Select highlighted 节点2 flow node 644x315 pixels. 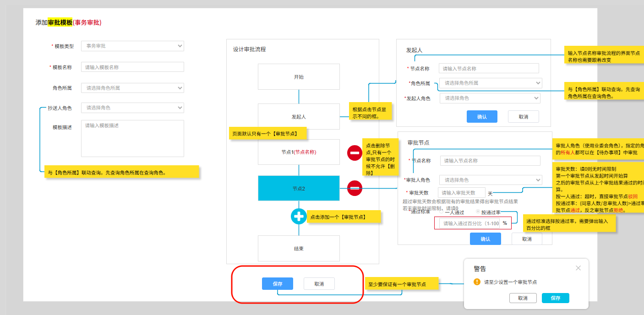(x=299, y=188)
